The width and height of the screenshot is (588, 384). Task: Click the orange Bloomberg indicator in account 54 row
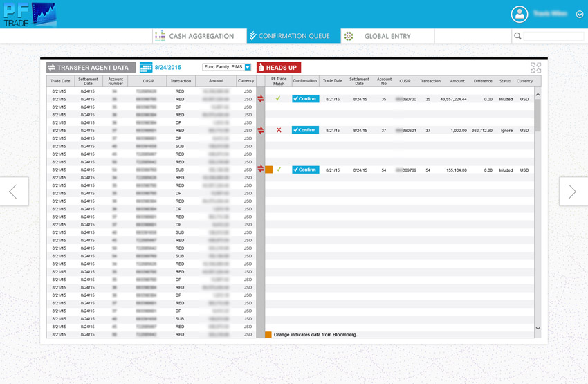tap(269, 170)
